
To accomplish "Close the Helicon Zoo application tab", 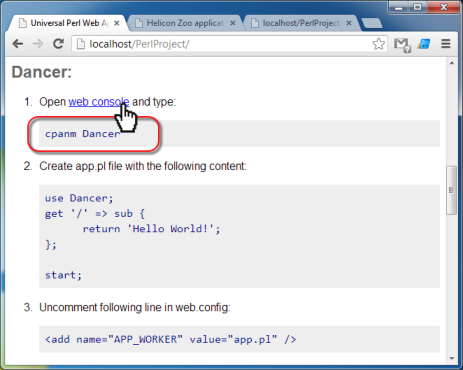I will coord(233,23).
